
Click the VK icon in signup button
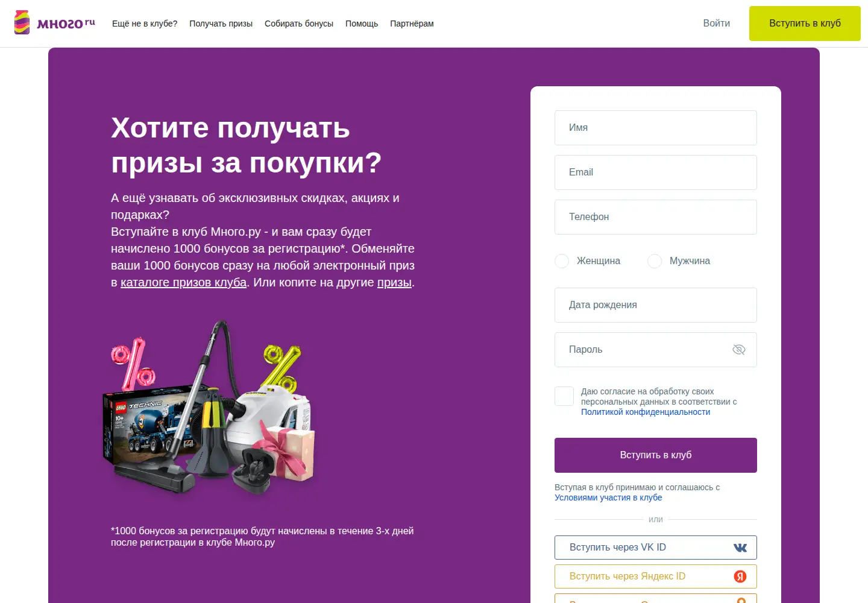coord(740,548)
